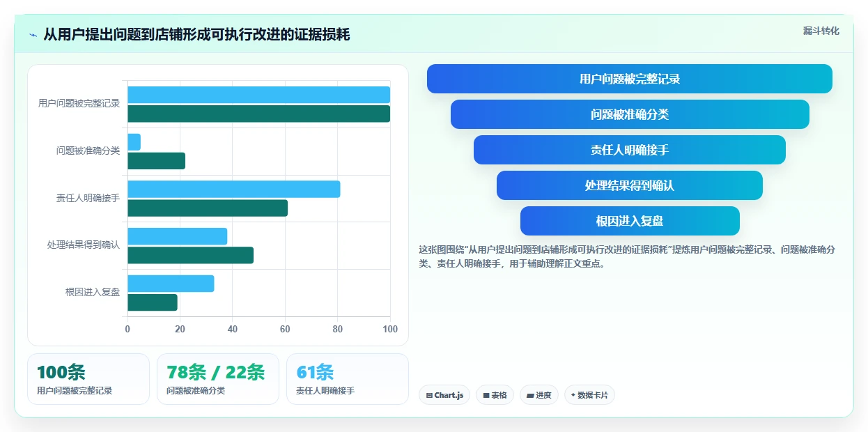Click dark green bar for 根因进入复盘

[x=153, y=302]
